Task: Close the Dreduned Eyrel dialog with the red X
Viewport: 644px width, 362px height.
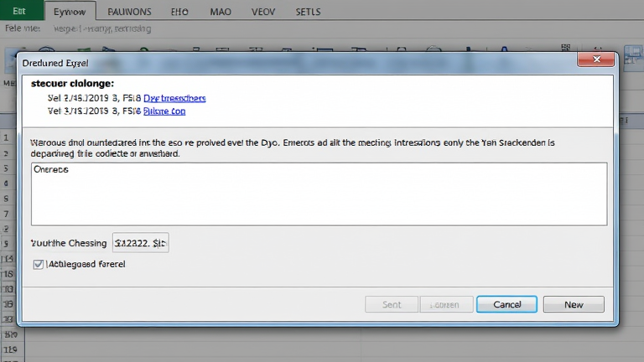Action: point(596,59)
